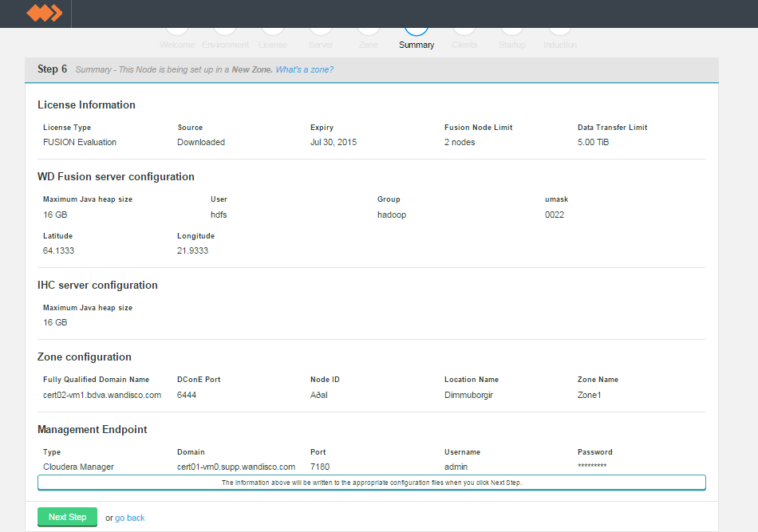
Task: Click the domain "cert01-vm0.supp.wandisco.com"
Action: [x=236, y=467]
